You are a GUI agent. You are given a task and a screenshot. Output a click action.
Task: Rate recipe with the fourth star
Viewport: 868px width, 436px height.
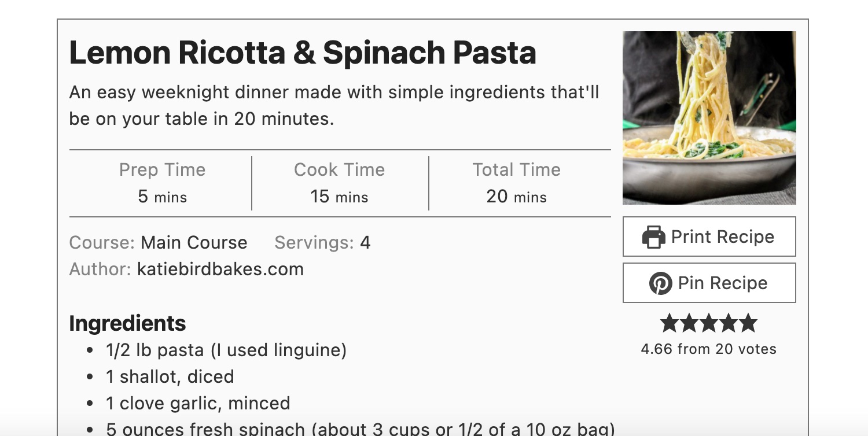(729, 323)
